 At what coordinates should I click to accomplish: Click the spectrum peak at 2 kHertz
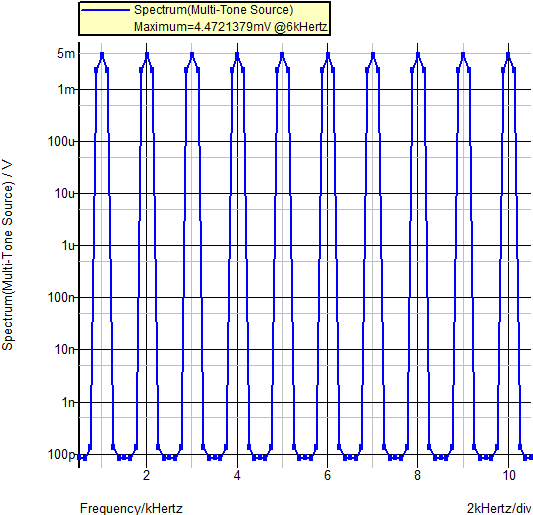click(147, 54)
